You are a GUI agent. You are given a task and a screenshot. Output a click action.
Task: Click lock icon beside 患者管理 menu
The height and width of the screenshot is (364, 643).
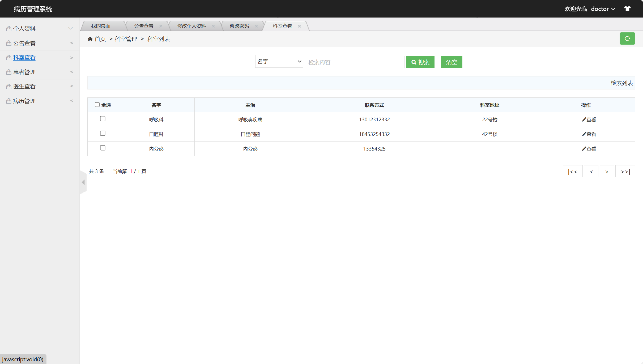9,72
